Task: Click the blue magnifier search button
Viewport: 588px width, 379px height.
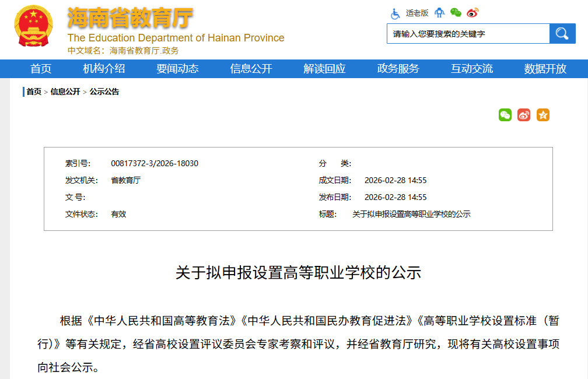Action: point(562,34)
